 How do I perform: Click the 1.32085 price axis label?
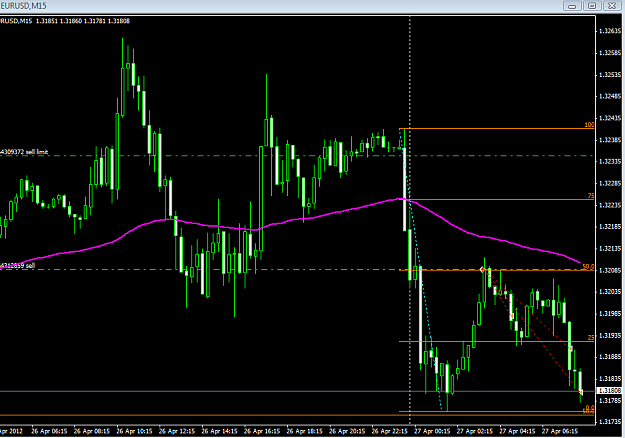(610, 270)
